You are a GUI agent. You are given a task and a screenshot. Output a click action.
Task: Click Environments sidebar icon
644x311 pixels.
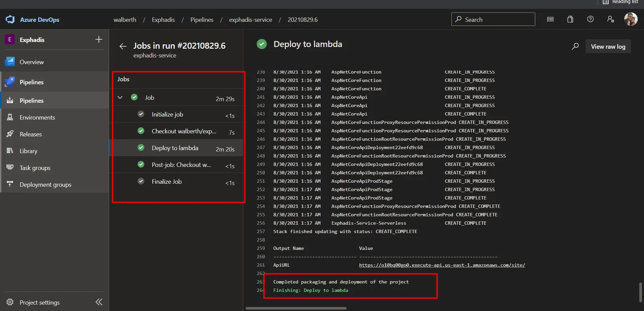coord(10,117)
